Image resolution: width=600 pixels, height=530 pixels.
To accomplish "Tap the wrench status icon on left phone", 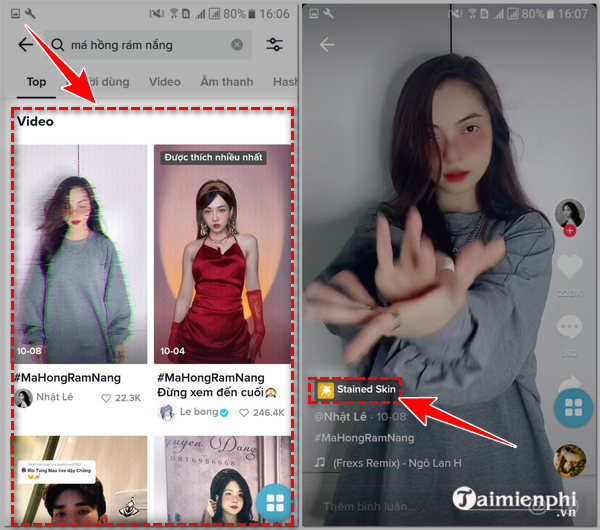I will [30, 14].
